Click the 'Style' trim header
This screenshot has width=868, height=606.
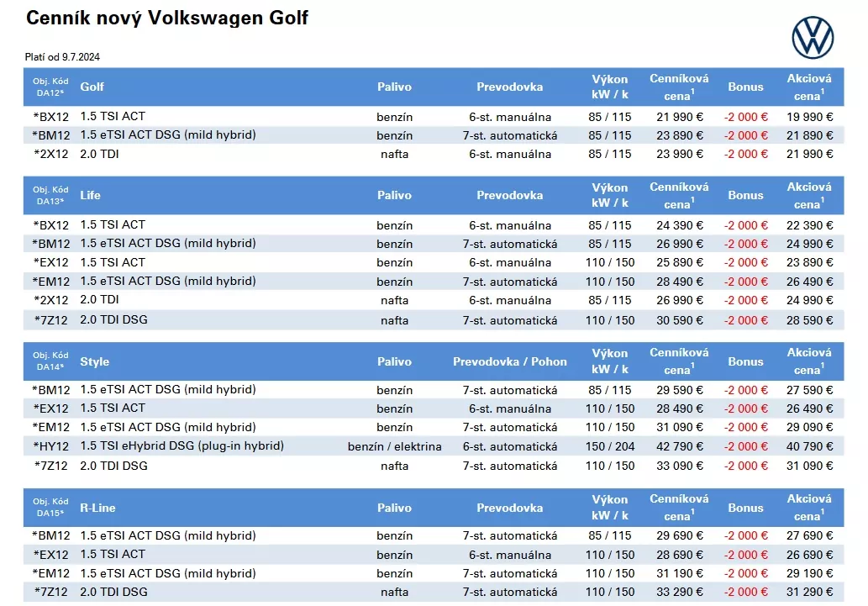point(95,361)
